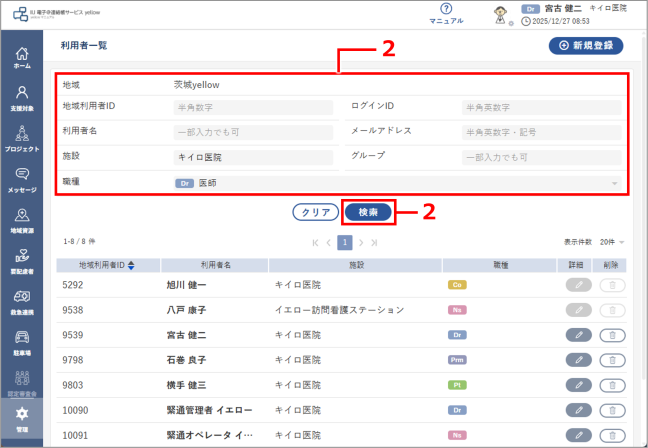648x448 pixels.
Task: Edit details for user 宮古 健二
Action: click(x=578, y=335)
